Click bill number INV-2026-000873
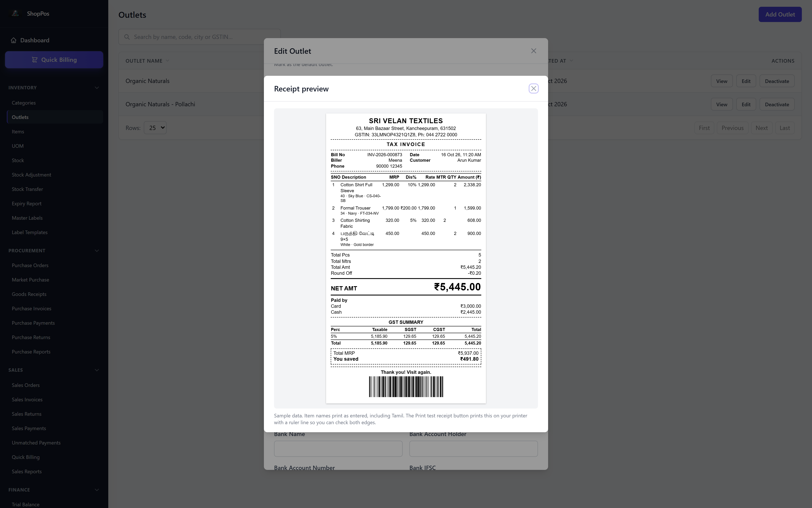Viewport: 812px width, 508px height. click(384, 155)
